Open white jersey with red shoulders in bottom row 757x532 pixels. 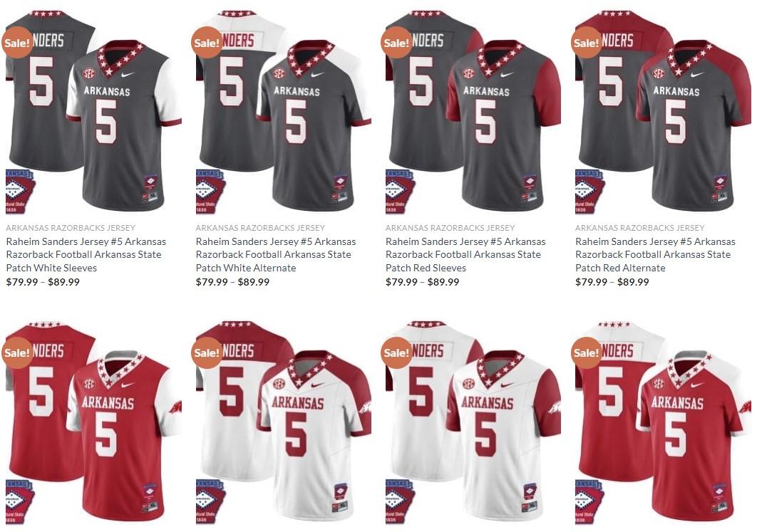284,422
